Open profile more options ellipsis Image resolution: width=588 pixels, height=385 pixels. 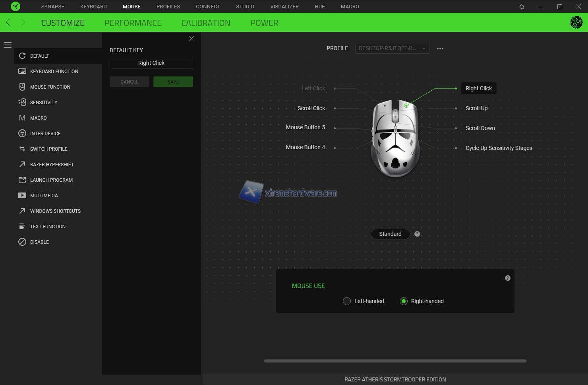[x=440, y=49]
